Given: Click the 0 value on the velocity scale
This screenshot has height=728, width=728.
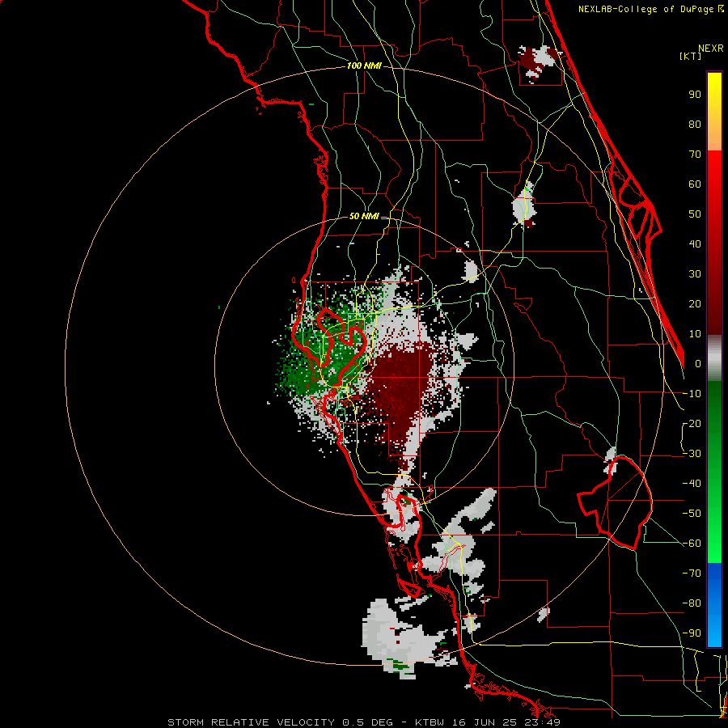Looking at the screenshot, I should 698,363.
